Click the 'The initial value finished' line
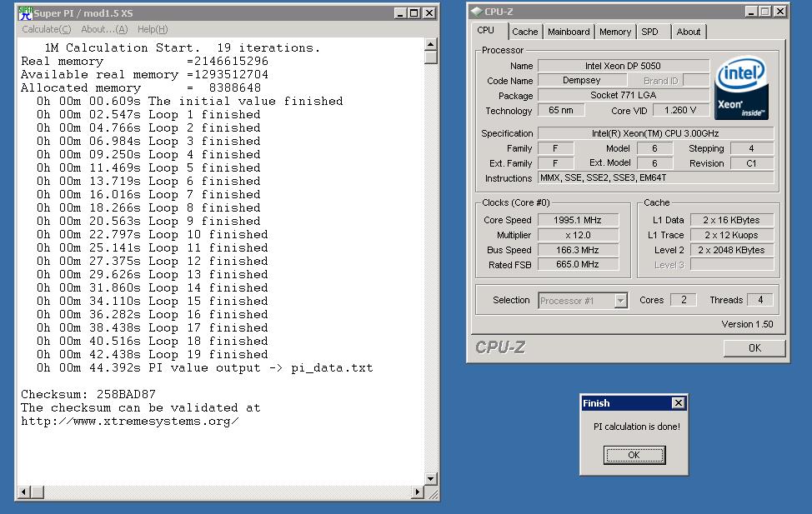The width and height of the screenshot is (812, 514). [x=189, y=101]
